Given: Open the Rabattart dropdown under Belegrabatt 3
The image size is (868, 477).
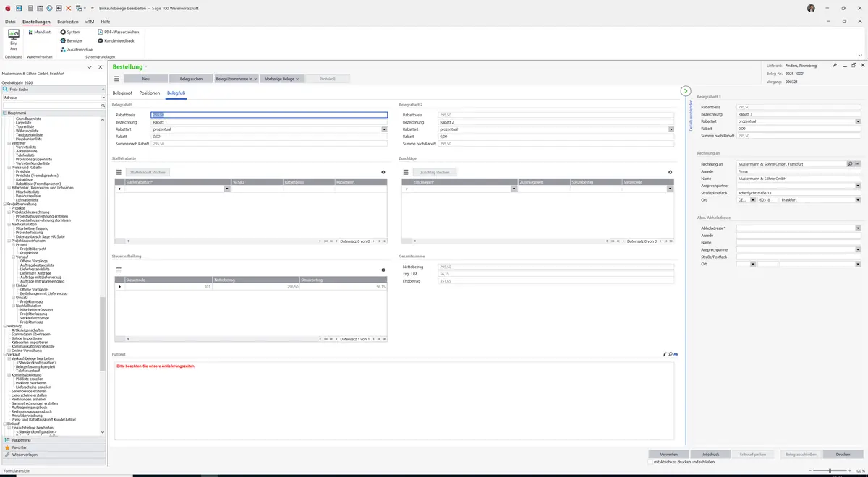Looking at the screenshot, I should [858, 121].
